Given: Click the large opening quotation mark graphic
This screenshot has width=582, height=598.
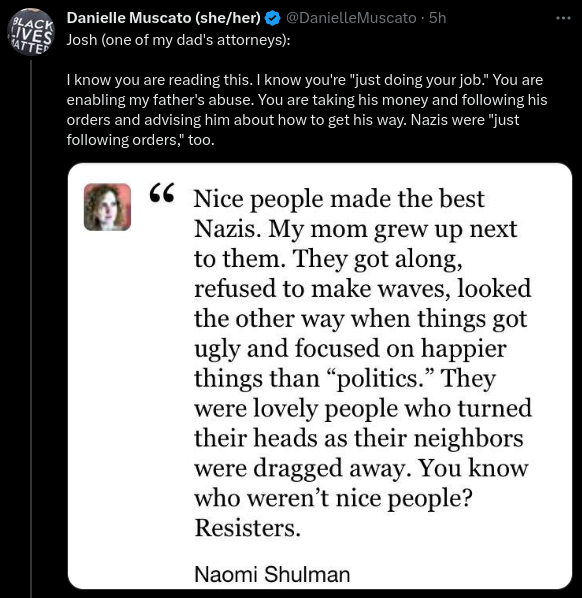Looking at the screenshot, I should 162,193.
